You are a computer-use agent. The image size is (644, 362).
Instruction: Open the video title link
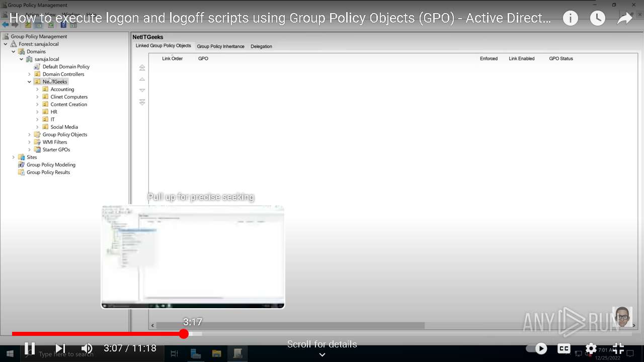click(x=280, y=19)
